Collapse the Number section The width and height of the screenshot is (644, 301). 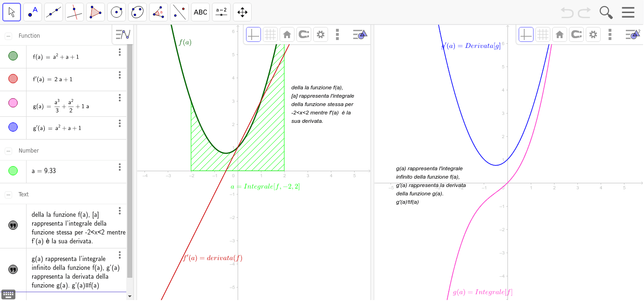pos(8,151)
